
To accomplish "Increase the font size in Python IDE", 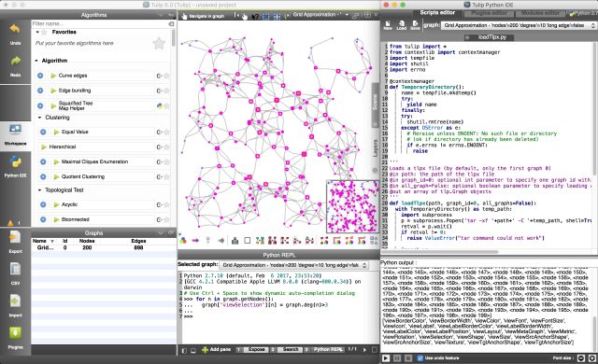I will tap(591, 357).
